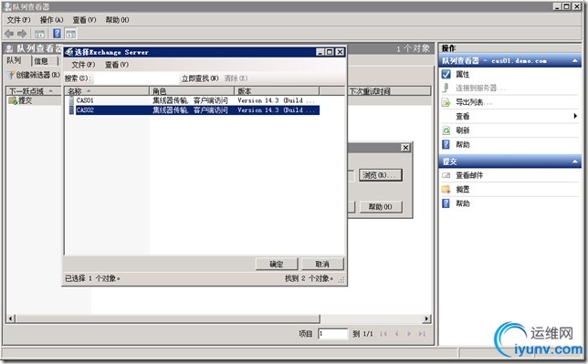Go to last page pager button
Screen dimensions: 588x364
click(x=422, y=334)
